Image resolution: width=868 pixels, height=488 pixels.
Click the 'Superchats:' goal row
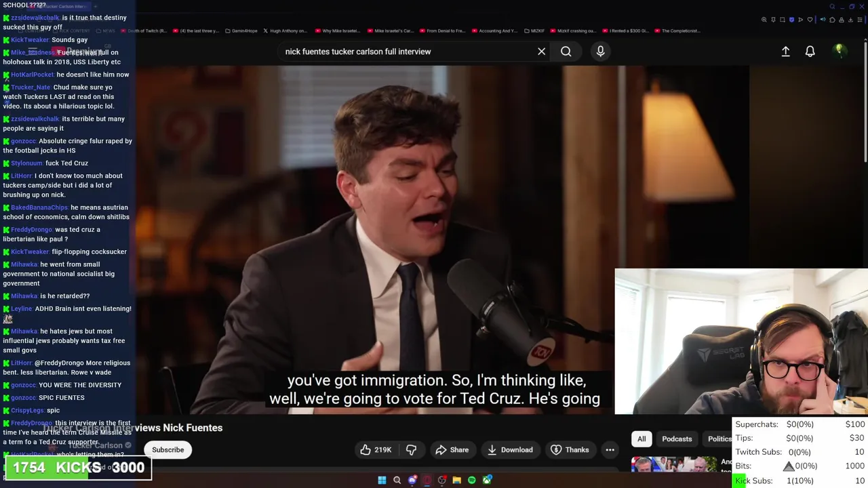pyautogui.click(x=800, y=424)
